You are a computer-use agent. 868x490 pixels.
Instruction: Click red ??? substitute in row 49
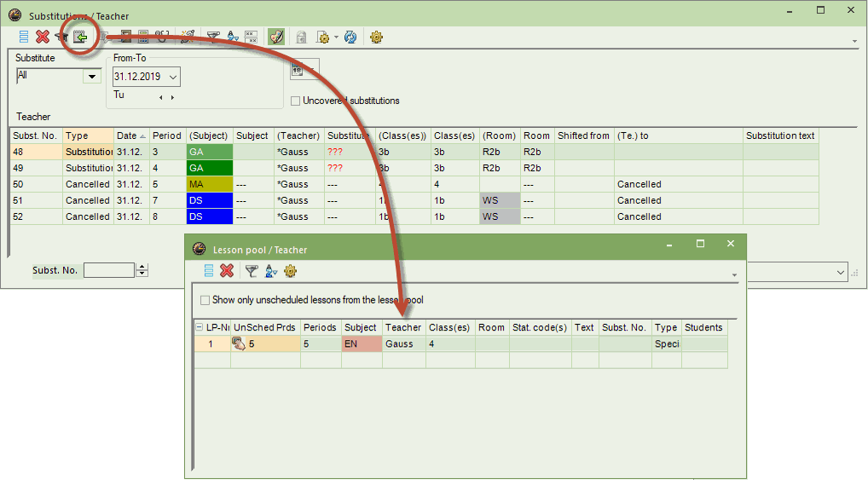pos(335,168)
